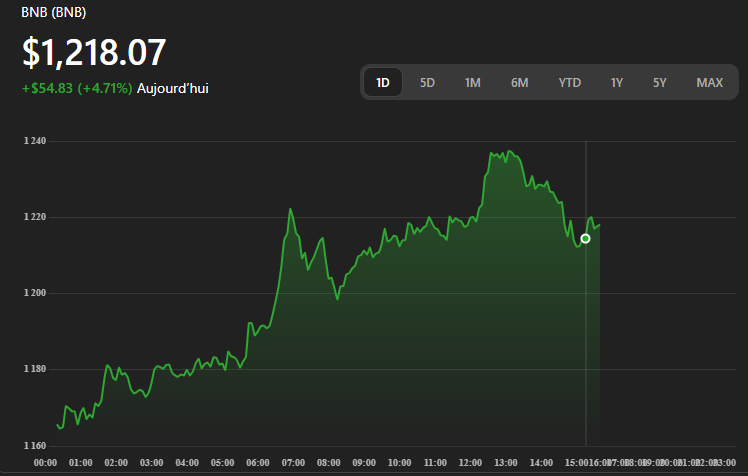Click the 1 200 y-axis label
The width and height of the screenshot is (748, 476).
[x=35, y=293]
